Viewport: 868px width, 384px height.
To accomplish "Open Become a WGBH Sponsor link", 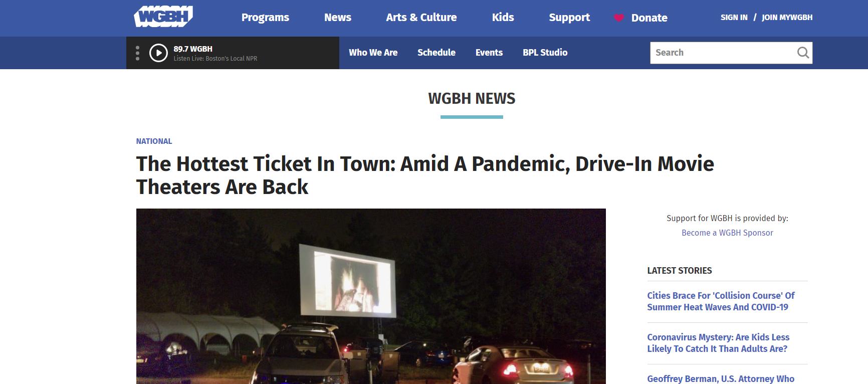I will tap(727, 233).
